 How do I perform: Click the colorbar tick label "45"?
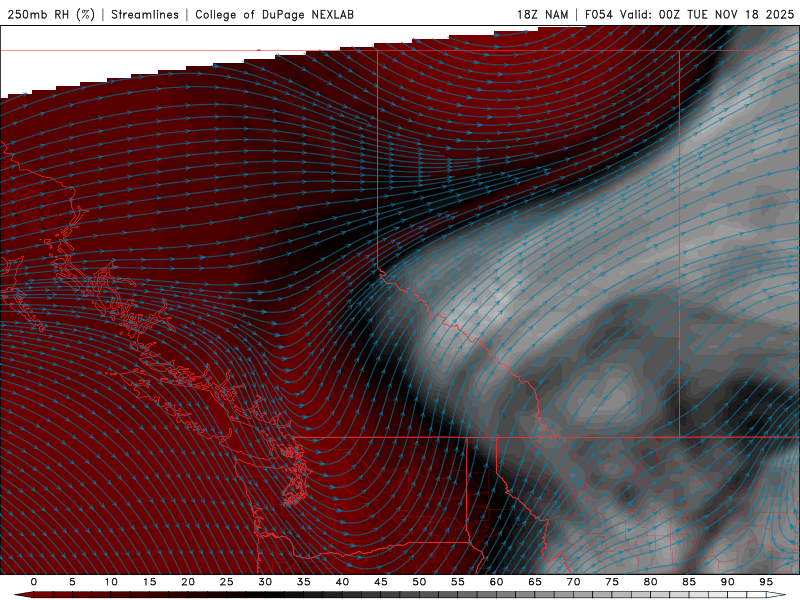click(x=381, y=582)
